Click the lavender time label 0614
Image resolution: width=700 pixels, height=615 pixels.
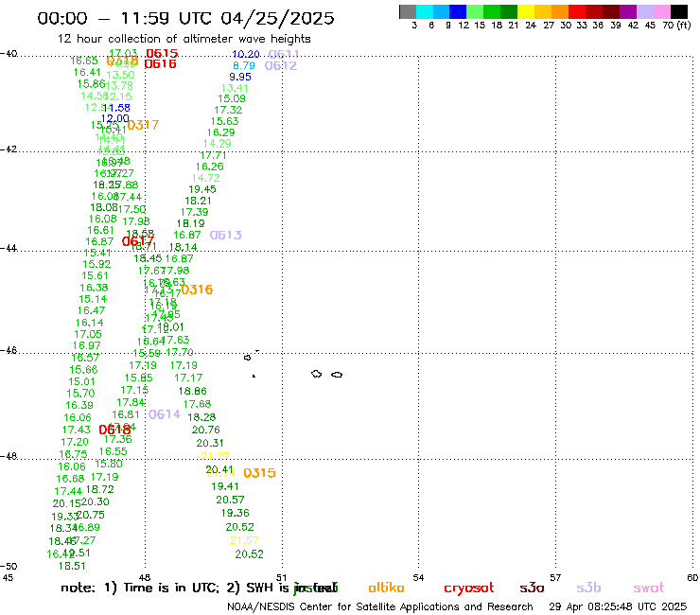coord(165,414)
